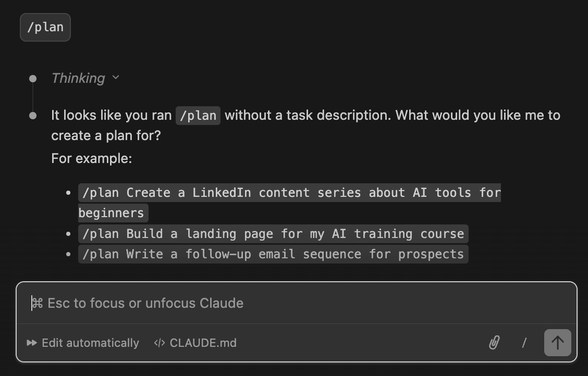588x376 pixels.
Task: Collapse the Thinking section using its chevron
Action: pyautogui.click(x=115, y=78)
